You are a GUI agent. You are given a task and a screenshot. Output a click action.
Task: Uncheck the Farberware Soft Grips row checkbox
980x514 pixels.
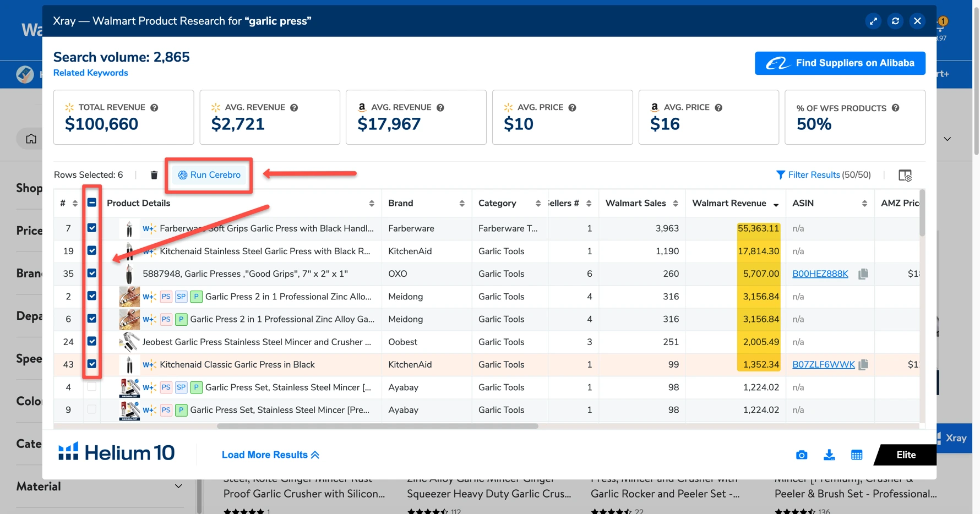(92, 228)
